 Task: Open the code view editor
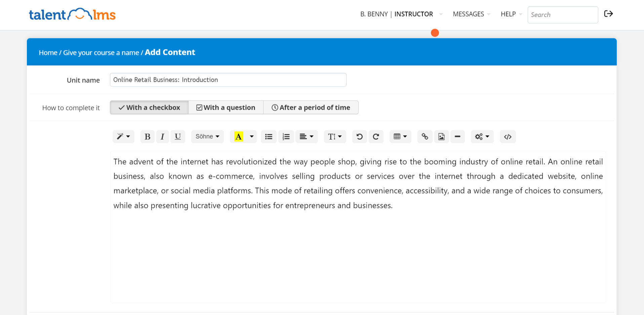coord(508,137)
